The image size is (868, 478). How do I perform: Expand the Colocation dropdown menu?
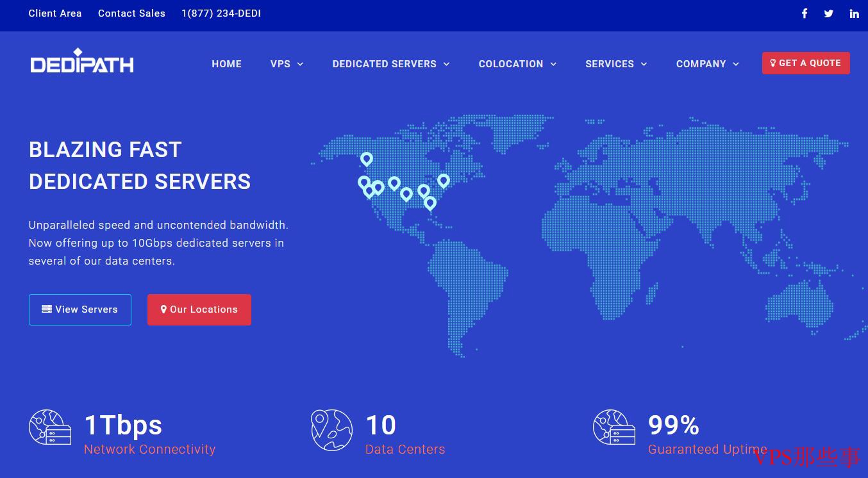pyautogui.click(x=517, y=64)
